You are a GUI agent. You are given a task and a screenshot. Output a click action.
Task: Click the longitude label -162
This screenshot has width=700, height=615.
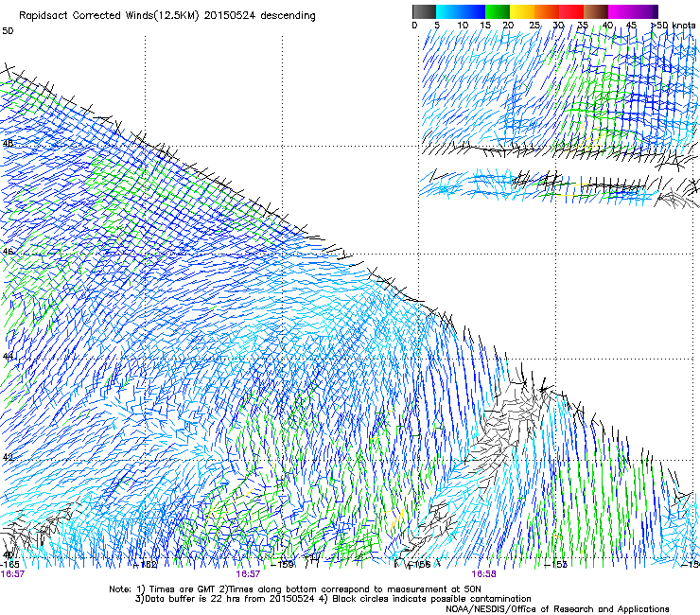(x=146, y=564)
